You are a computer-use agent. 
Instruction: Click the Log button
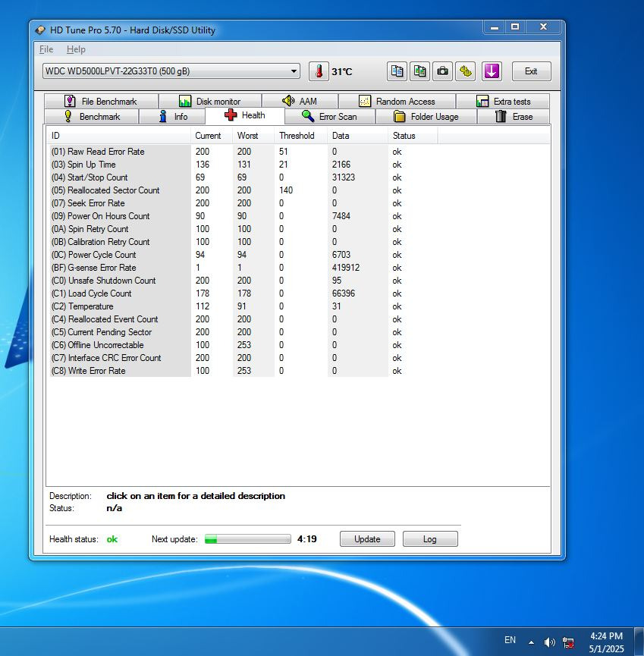point(430,539)
